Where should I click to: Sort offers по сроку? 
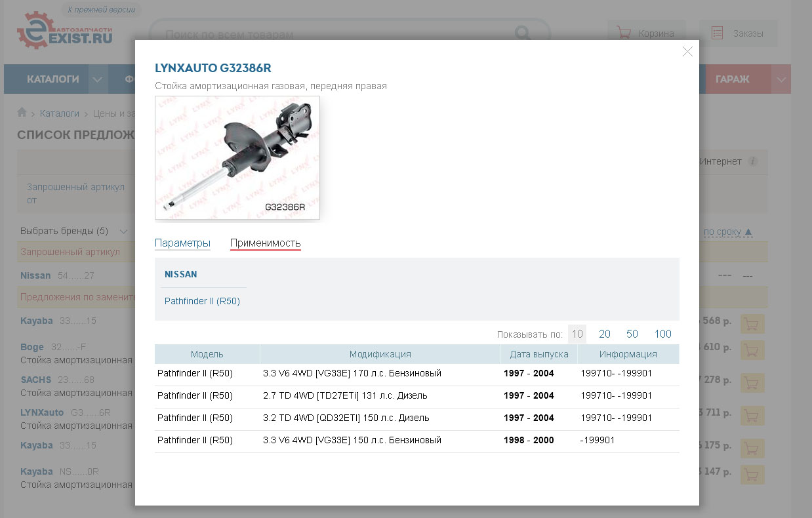[x=727, y=231]
